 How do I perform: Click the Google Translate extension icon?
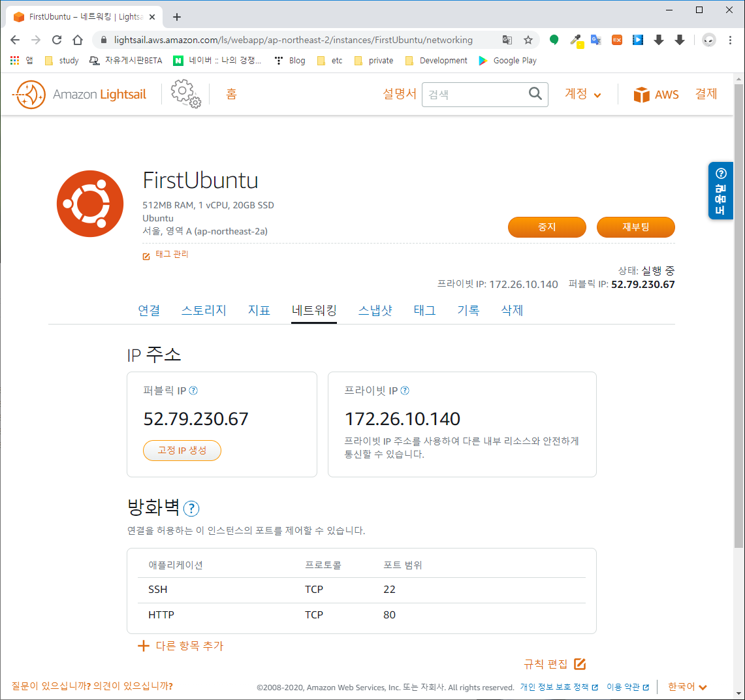596,40
